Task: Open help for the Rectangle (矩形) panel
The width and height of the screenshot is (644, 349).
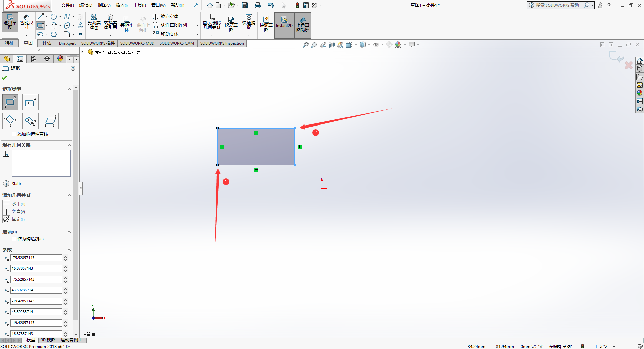Action: tap(73, 68)
